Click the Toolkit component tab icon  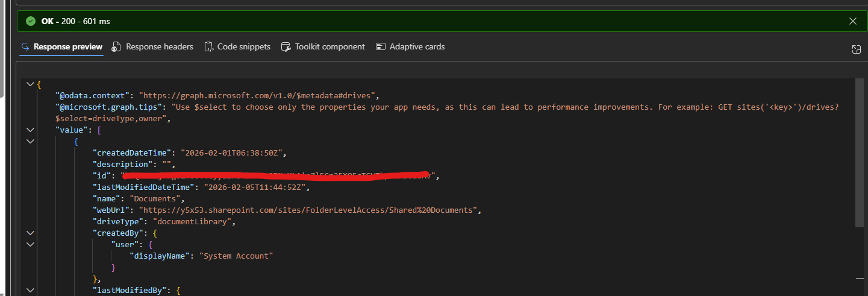point(286,47)
